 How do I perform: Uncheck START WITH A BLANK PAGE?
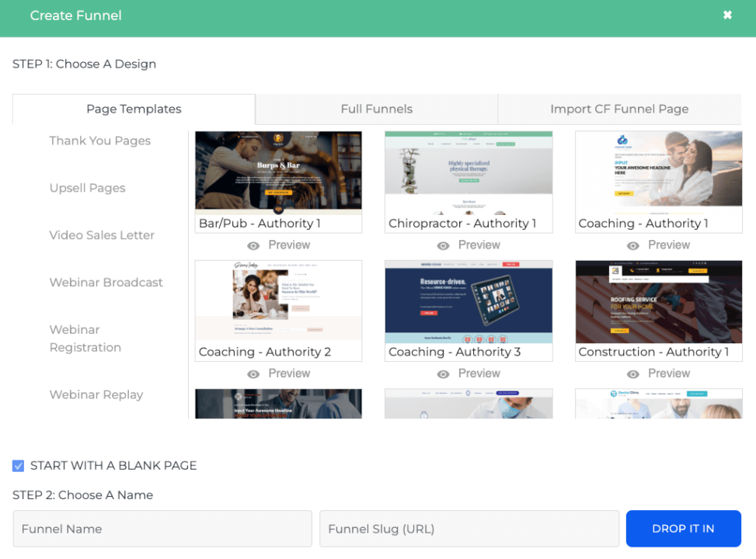click(x=18, y=466)
